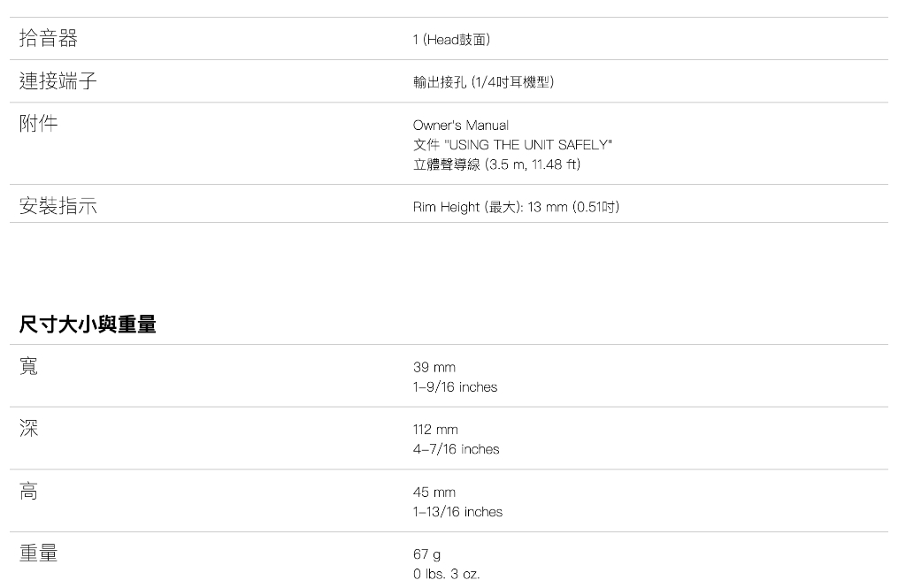Click the 安裝指示 label
This screenshot has width=906, height=588.
(x=58, y=206)
